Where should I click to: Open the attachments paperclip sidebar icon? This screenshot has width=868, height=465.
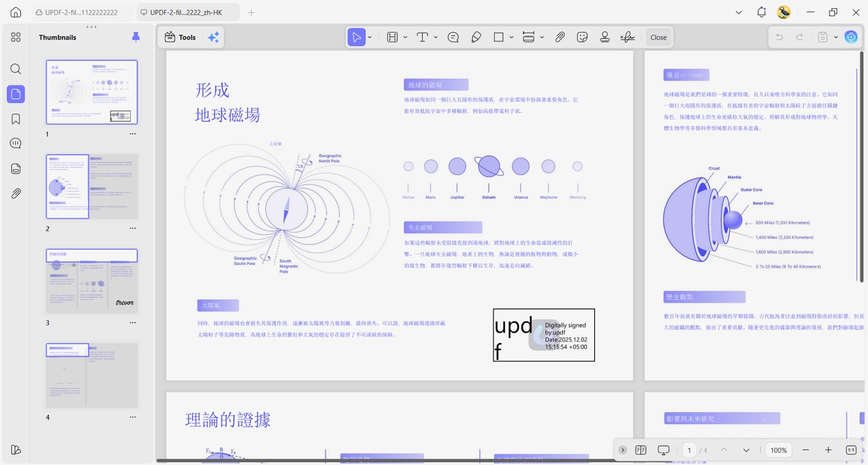pos(16,193)
